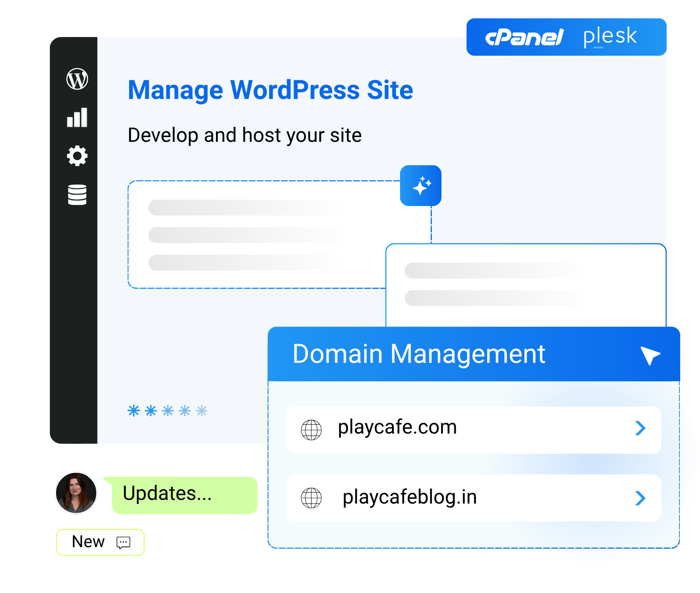Expand details for playcafeblog.in domain

pyautogui.click(x=640, y=498)
